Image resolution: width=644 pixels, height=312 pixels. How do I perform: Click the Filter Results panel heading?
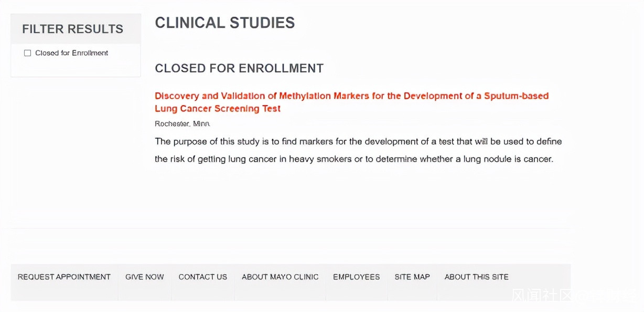click(x=72, y=29)
